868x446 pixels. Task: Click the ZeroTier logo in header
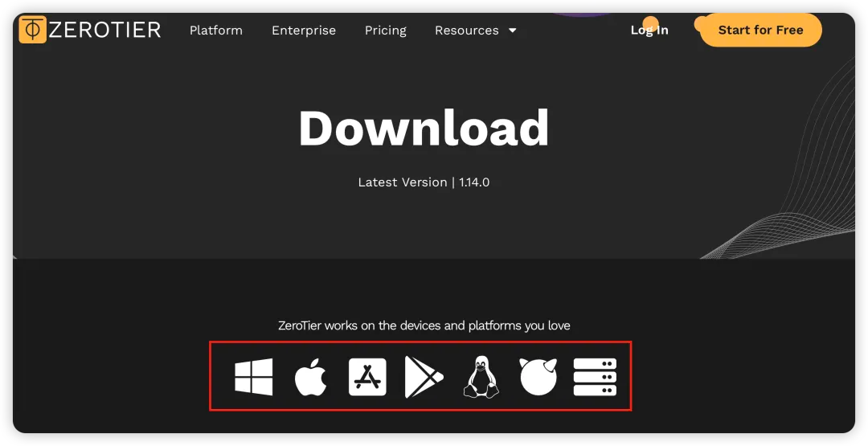point(90,30)
